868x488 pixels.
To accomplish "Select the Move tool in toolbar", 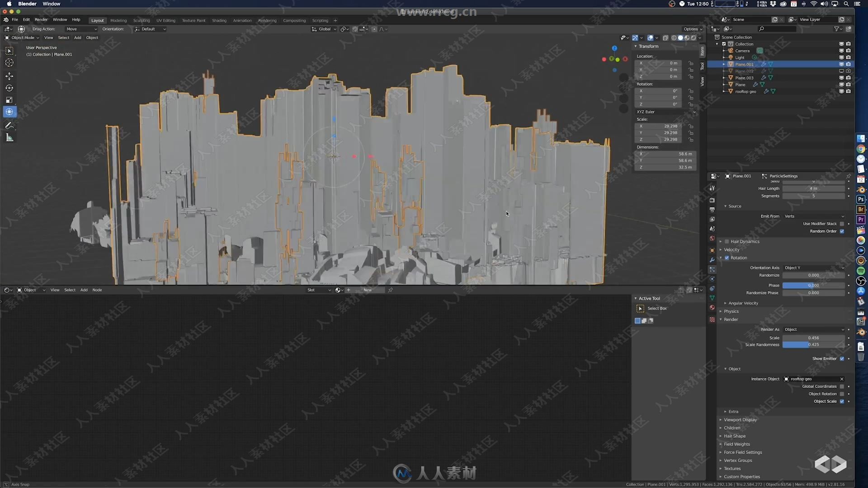I will (x=9, y=75).
